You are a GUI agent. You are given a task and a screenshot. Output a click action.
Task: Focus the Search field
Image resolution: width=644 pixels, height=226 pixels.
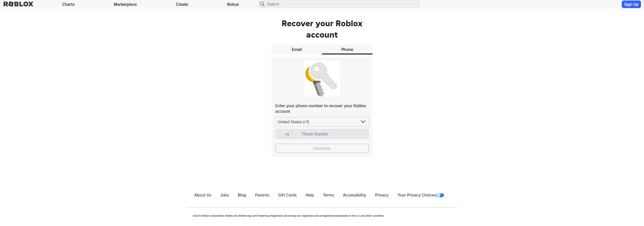click(x=339, y=4)
